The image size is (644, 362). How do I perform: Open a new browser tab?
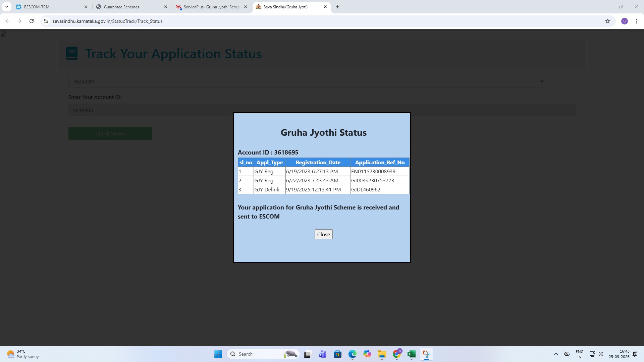pos(337,7)
